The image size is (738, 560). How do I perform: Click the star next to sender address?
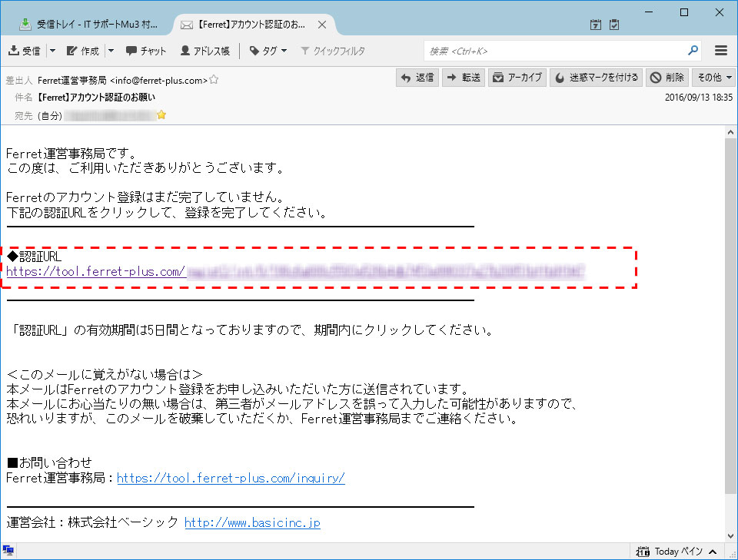pyautogui.click(x=214, y=79)
